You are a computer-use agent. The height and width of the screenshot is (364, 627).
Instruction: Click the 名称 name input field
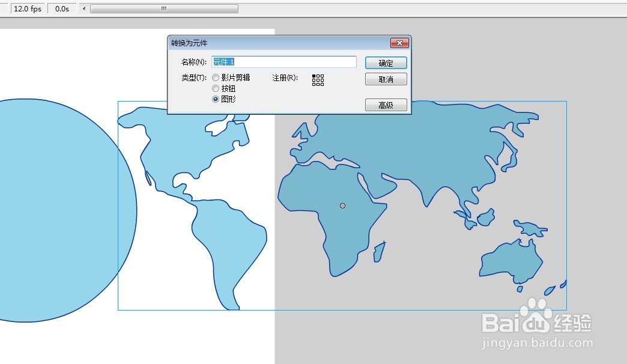tap(284, 62)
